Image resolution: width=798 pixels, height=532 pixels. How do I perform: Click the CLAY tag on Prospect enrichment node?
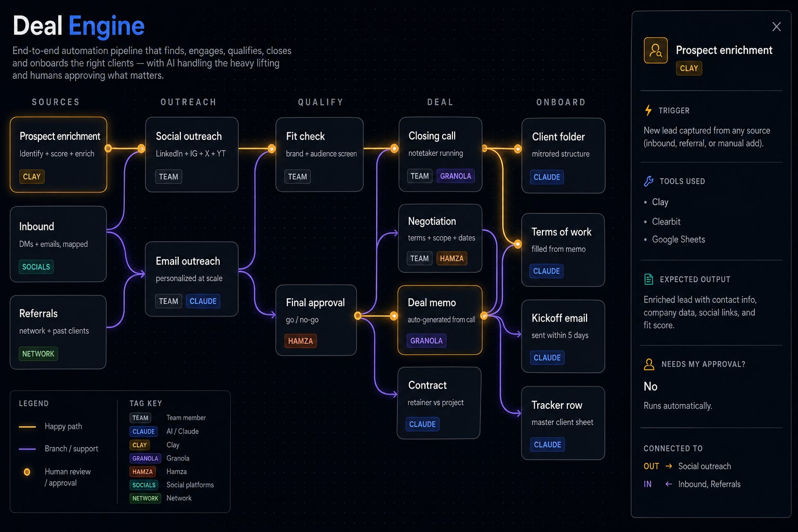point(32,177)
